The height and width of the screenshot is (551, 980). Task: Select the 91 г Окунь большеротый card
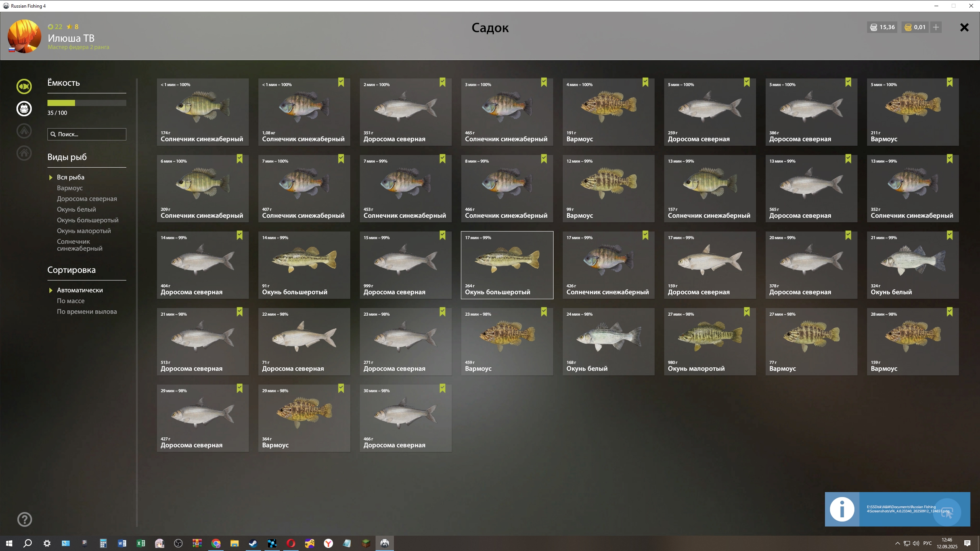click(x=304, y=265)
